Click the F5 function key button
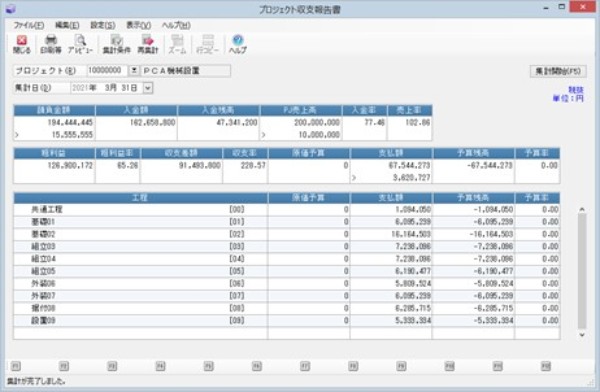This screenshot has height=392, width=600. pos(209,366)
